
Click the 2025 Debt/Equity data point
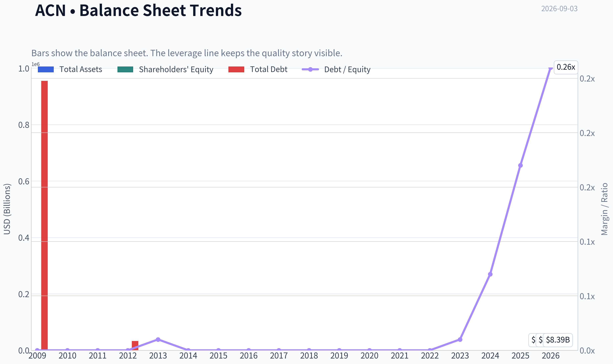(520, 165)
